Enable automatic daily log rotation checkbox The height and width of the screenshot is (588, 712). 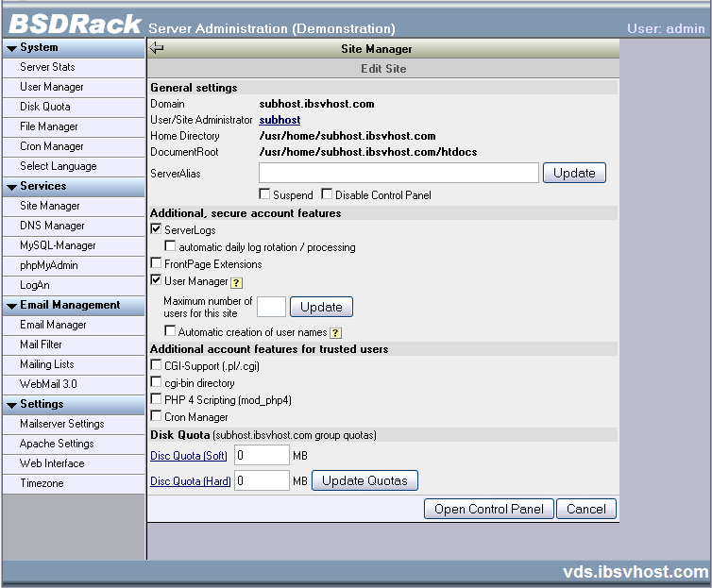coord(170,246)
